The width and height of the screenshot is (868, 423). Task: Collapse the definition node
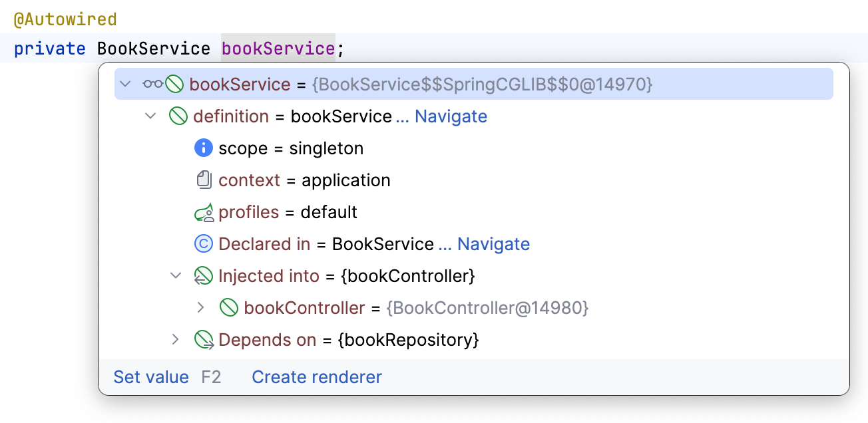(150, 116)
